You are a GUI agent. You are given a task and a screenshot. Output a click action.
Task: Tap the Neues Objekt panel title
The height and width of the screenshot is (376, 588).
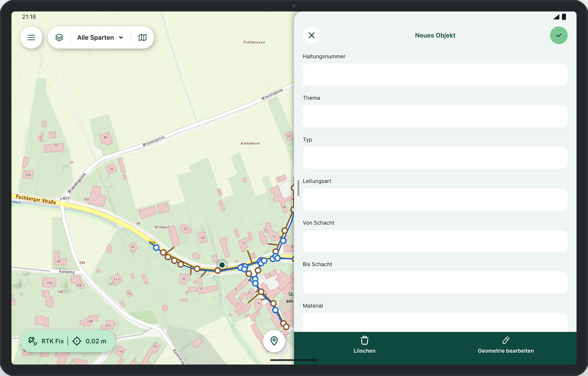click(435, 35)
